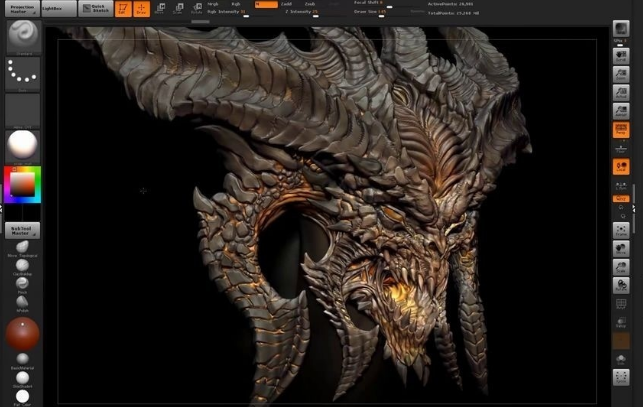Click the Xpose icon
Viewport: 643px width, 407px height.
[x=621, y=377]
